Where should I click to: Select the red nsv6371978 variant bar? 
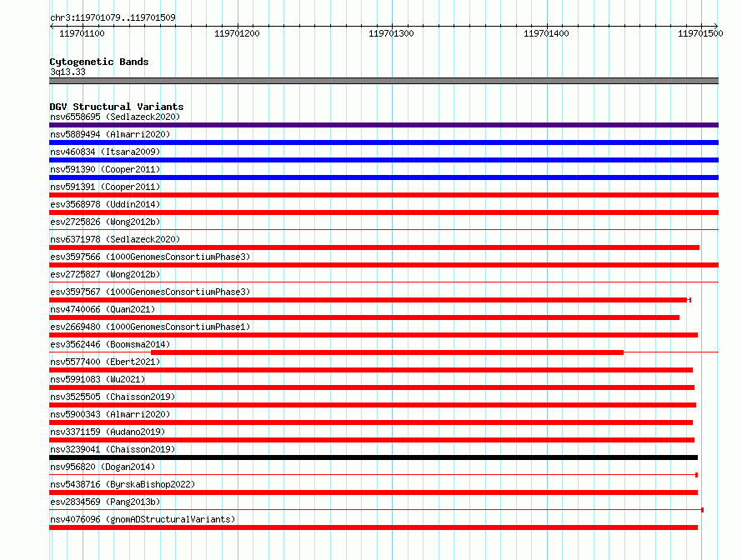374,247
